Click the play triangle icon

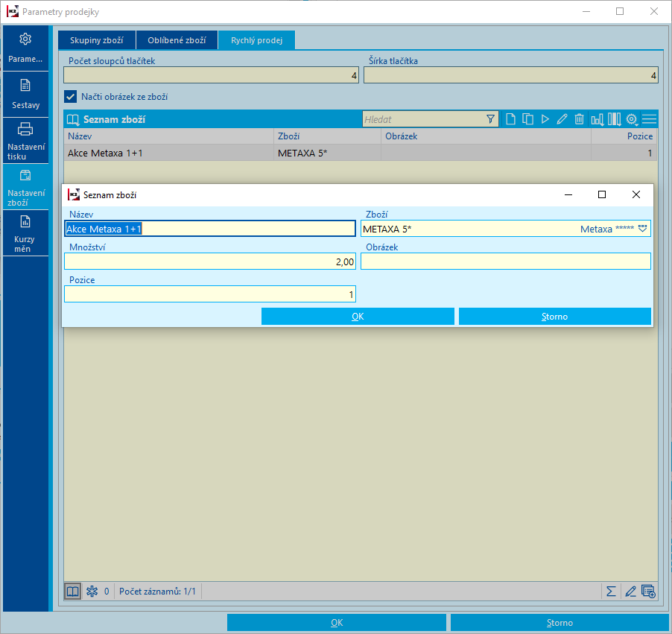(545, 119)
